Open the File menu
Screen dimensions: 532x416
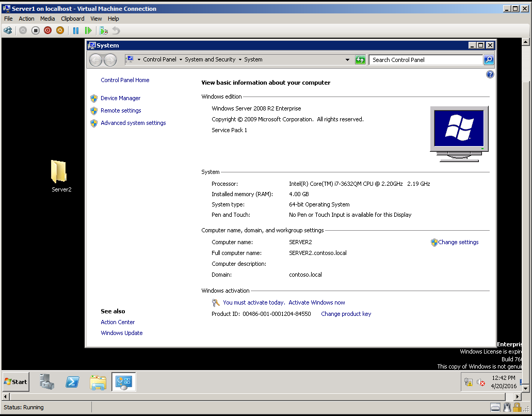tap(8, 19)
